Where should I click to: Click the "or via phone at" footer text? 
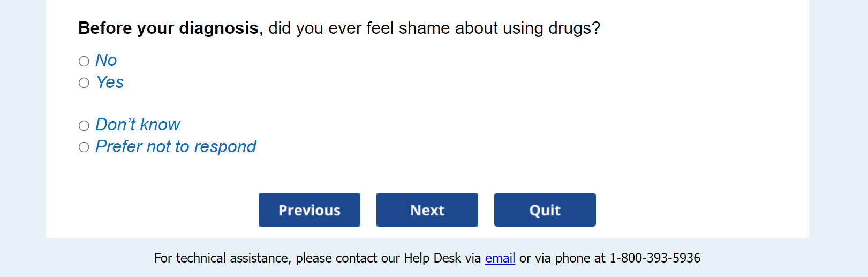pos(562,258)
